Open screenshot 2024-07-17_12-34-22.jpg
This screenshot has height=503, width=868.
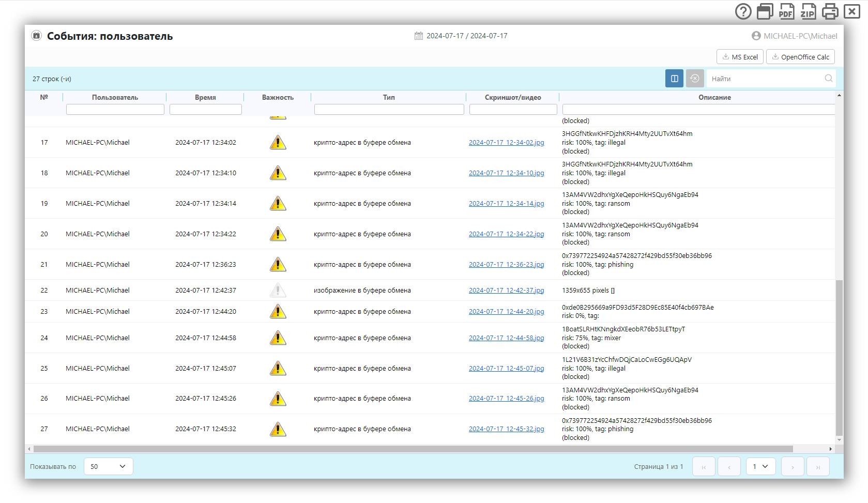pyautogui.click(x=507, y=234)
